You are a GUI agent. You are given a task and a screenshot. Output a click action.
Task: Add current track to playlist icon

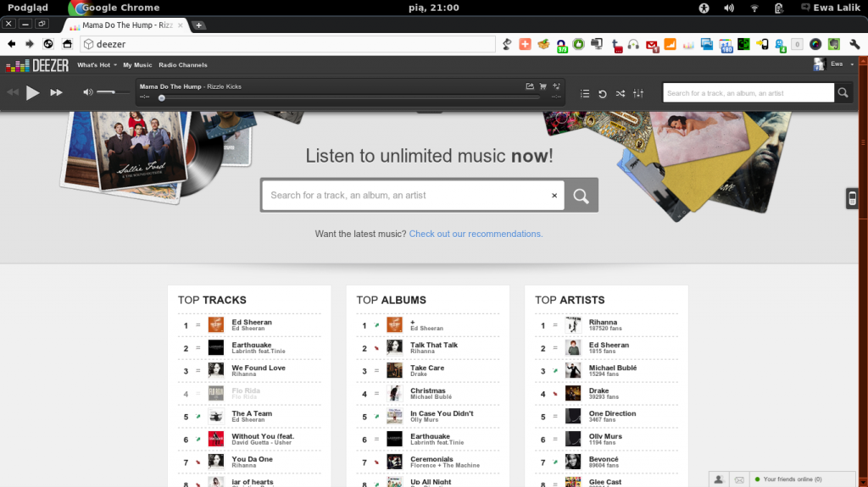pos(556,86)
